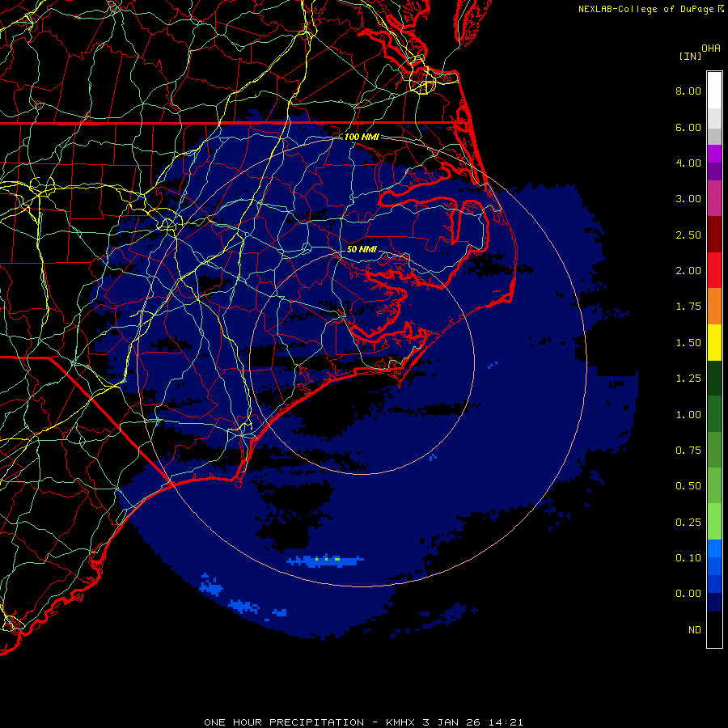Click the 100 NMI range ring label
The image size is (728, 728).
click(362, 137)
